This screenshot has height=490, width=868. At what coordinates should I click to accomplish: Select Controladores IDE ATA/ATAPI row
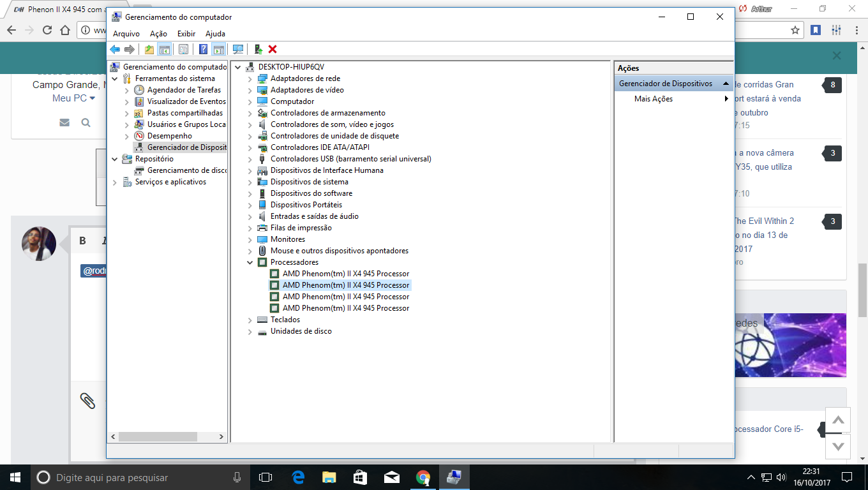click(x=320, y=147)
